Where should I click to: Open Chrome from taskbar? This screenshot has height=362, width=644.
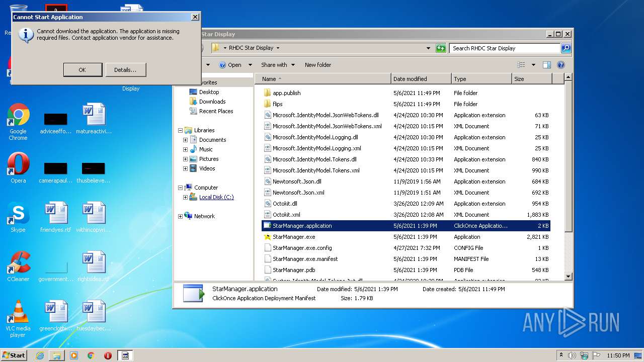point(91,355)
